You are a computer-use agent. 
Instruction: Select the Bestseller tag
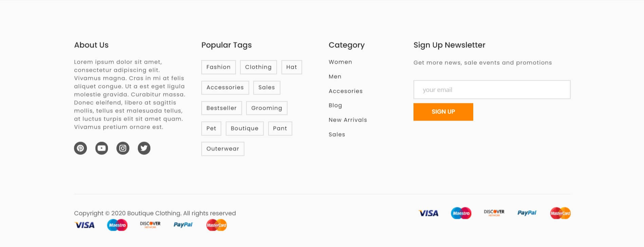tap(221, 108)
